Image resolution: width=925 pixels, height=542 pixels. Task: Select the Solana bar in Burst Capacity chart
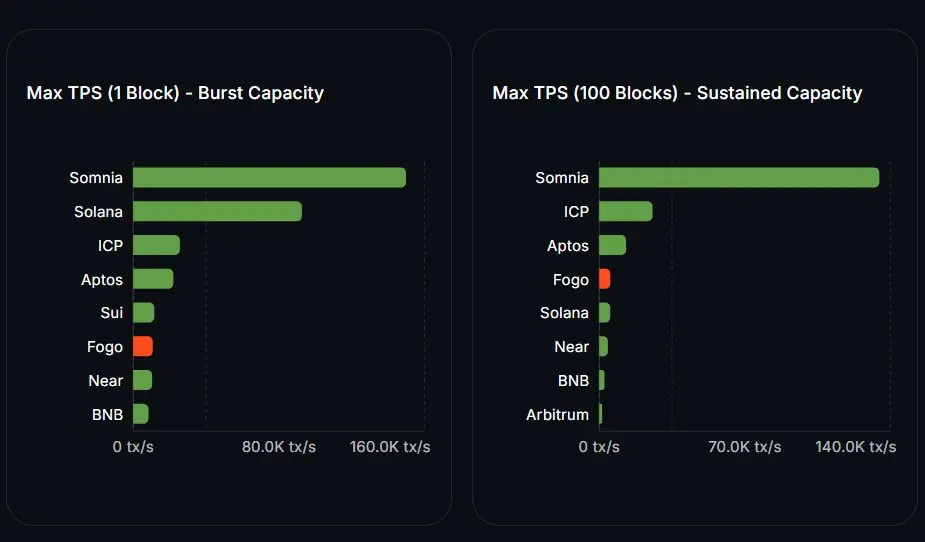point(217,212)
